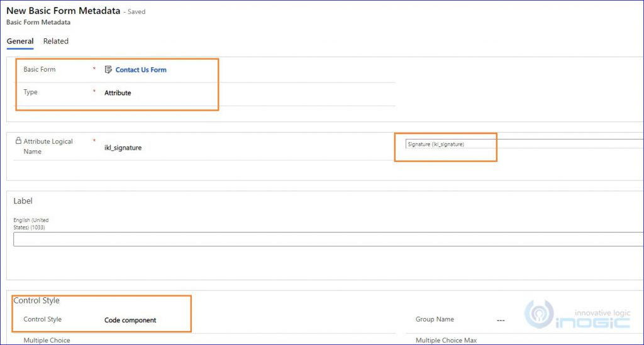The image size is (644, 345).
Task: Click the Saved status text
Action: [x=136, y=12]
